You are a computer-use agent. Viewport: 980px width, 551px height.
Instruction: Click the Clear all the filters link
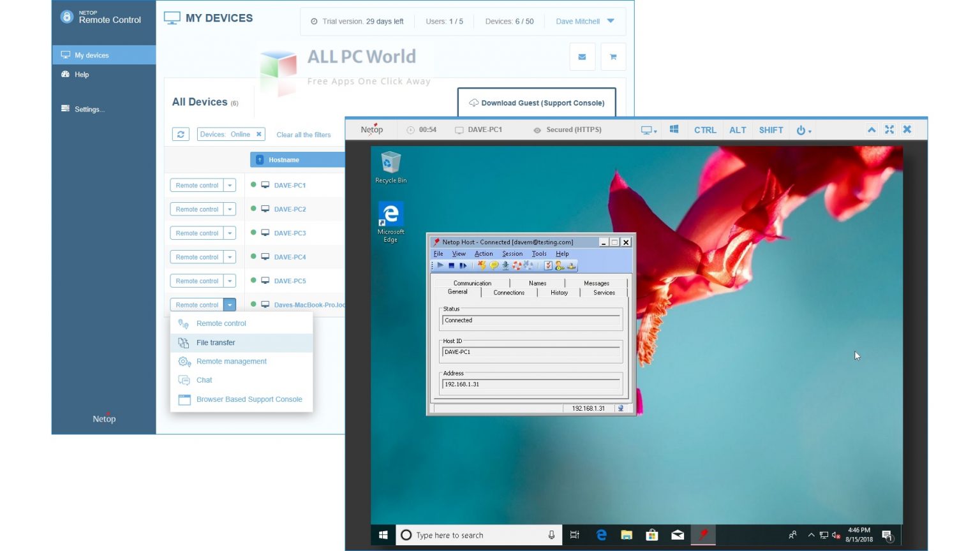point(304,135)
